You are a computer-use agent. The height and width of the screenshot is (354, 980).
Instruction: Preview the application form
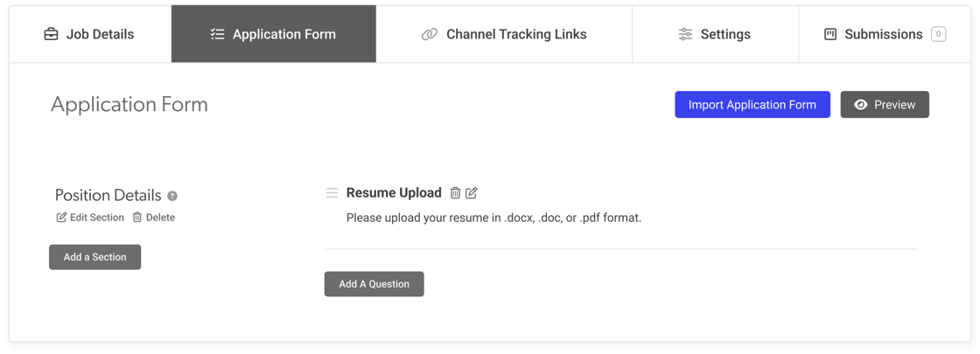pos(885,105)
